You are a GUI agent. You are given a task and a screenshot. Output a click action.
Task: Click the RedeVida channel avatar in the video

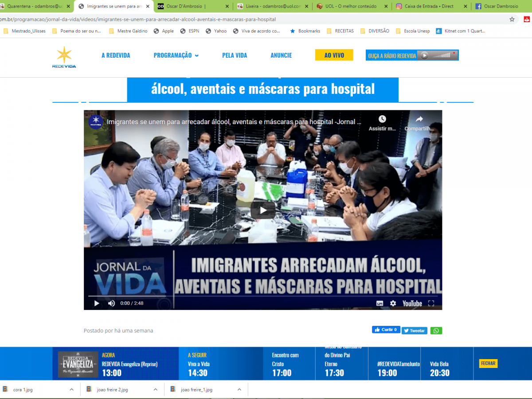pyautogui.click(x=96, y=121)
